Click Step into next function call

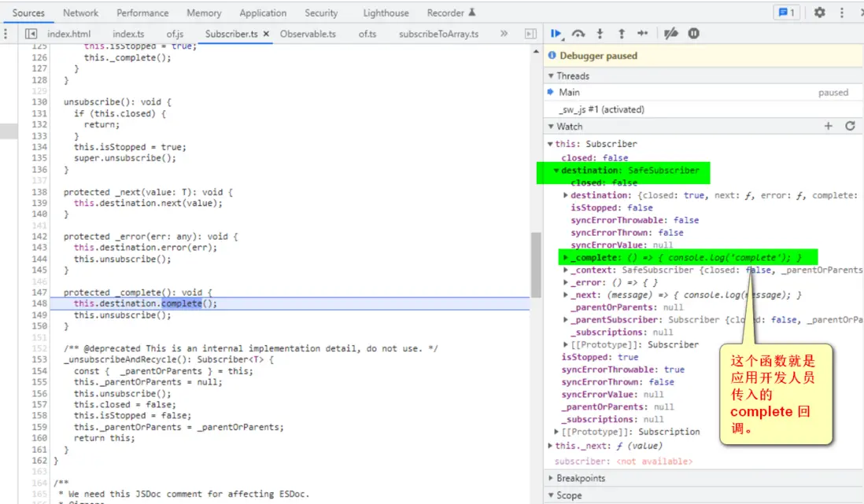tap(600, 34)
